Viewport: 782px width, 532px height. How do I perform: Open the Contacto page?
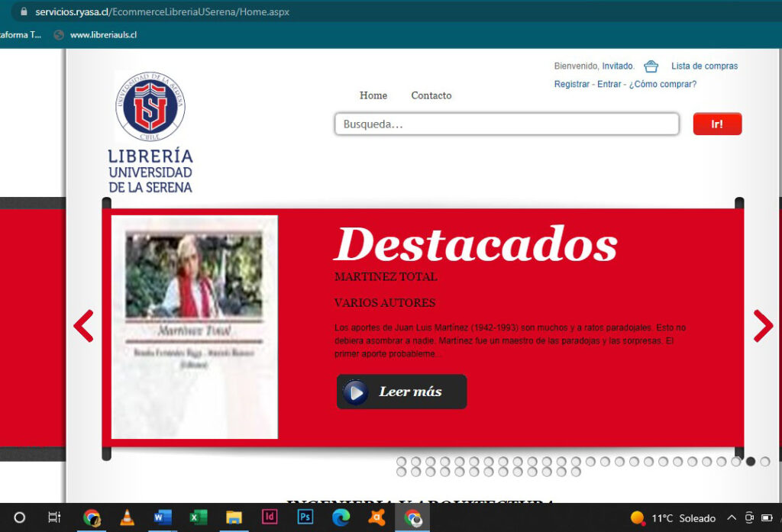(431, 95)
